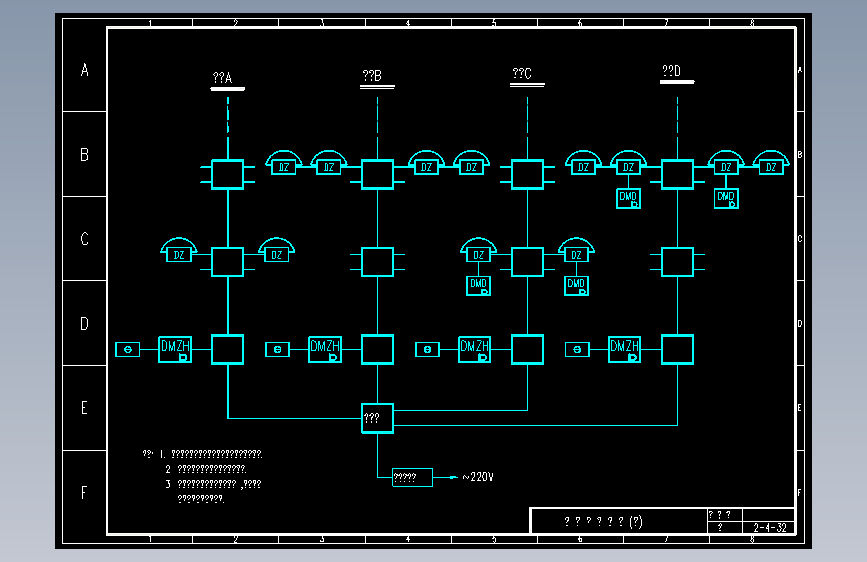Click the DMZH block on the ??B riser

click(325, 350)
